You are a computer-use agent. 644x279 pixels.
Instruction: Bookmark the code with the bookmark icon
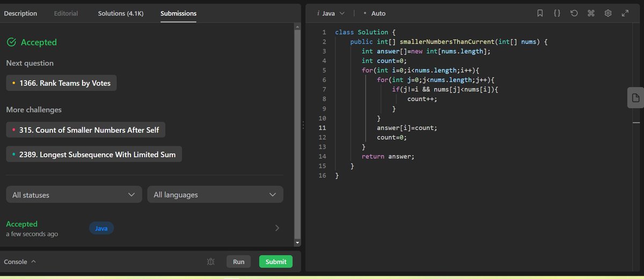pyautogui.click(x=540, y=13)
